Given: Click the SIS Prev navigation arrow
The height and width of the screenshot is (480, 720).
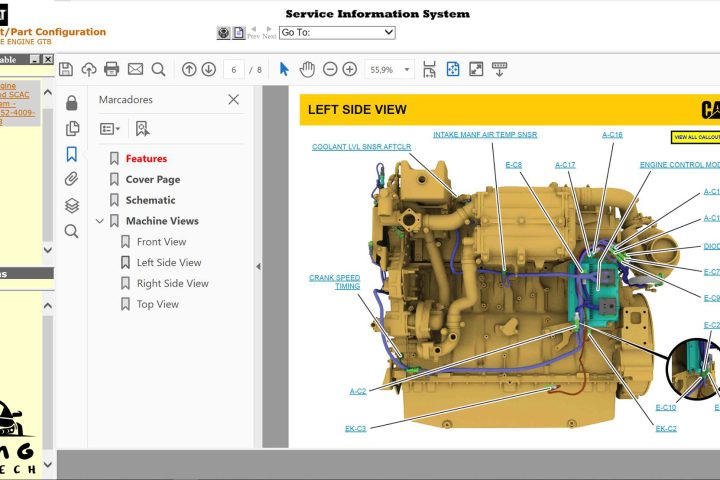Looking at the screenshot, I should pyautogui.click(x=253, y=33).
